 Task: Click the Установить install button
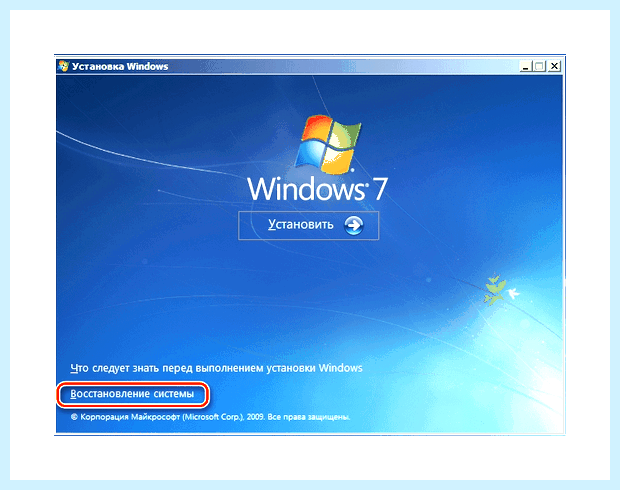(308, 225)
